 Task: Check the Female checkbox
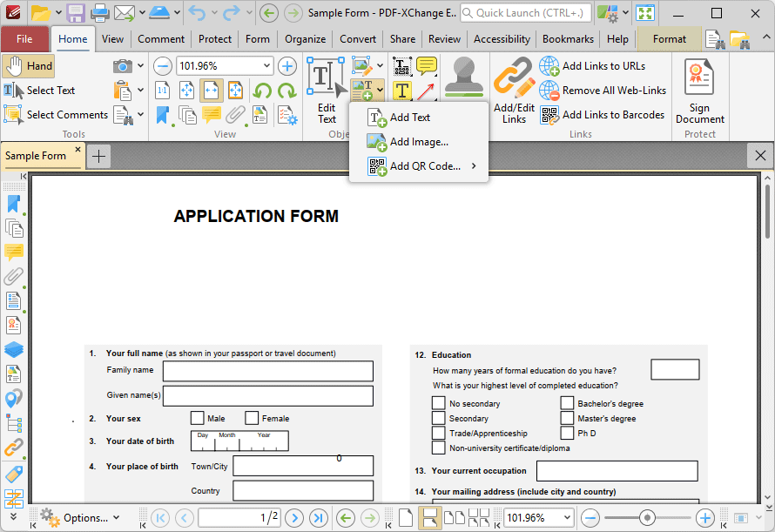(x=252, y=418)
